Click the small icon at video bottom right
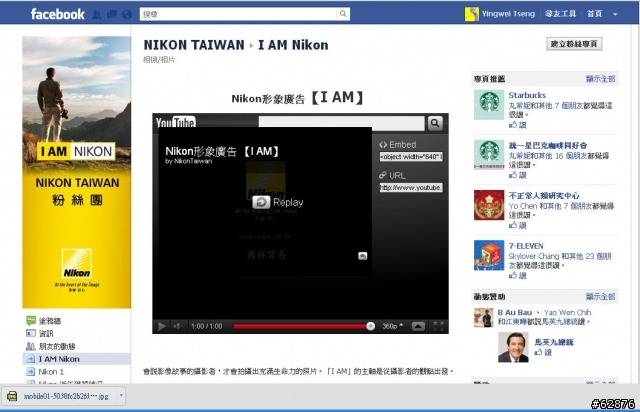This screenshot has width=640, height=412. click(x=362, y=256)
